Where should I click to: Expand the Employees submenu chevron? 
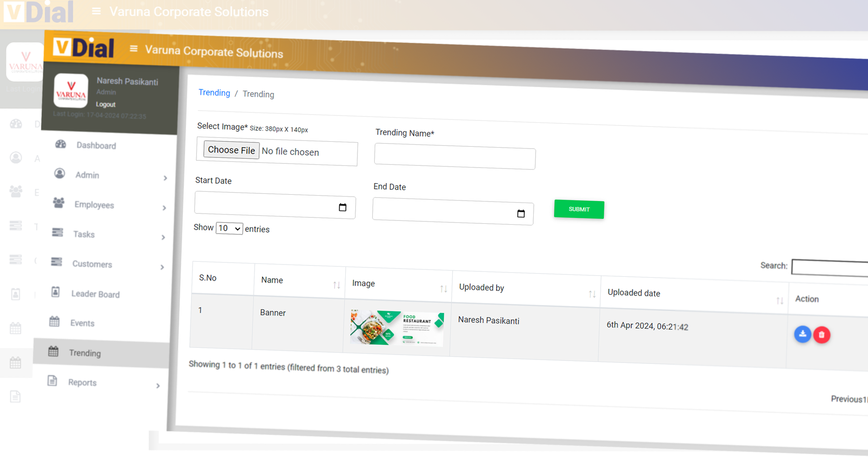[164, 208]
